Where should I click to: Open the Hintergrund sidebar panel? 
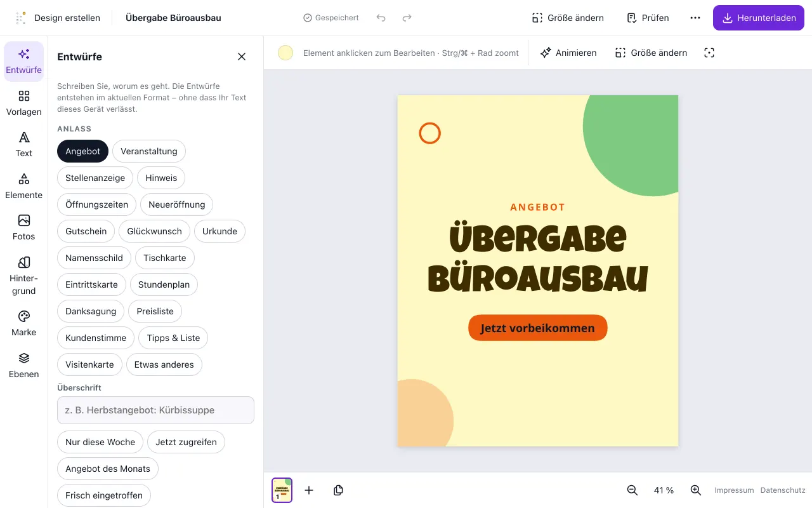point(24,276)
